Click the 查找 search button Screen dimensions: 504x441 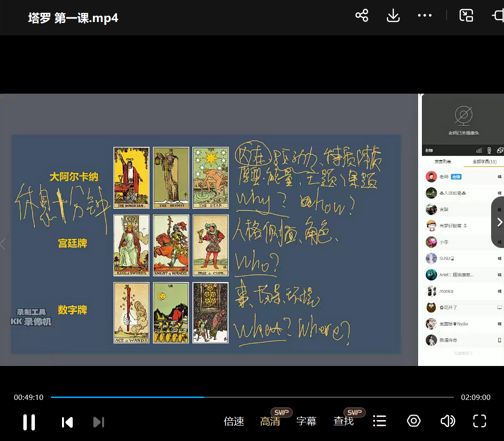(343, 421)
